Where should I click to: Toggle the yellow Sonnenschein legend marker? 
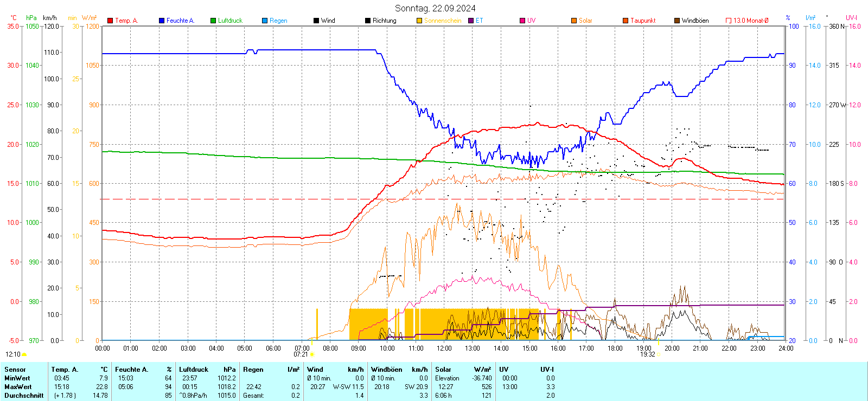coord(419,21)
